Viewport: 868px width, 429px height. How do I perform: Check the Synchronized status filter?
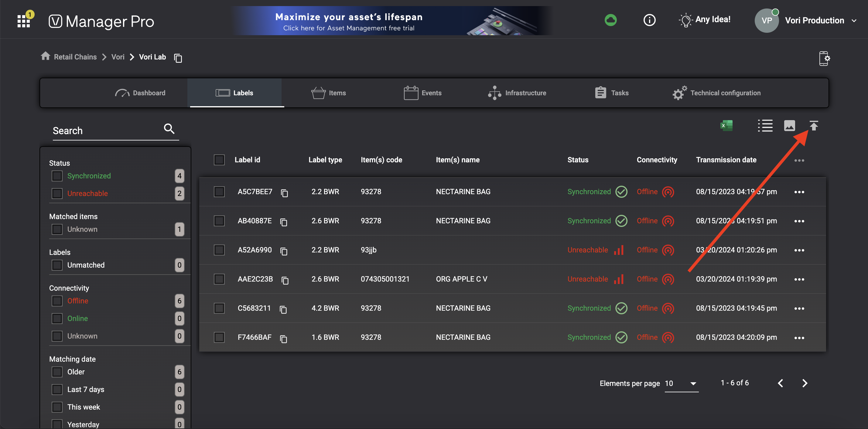point(57,176)
